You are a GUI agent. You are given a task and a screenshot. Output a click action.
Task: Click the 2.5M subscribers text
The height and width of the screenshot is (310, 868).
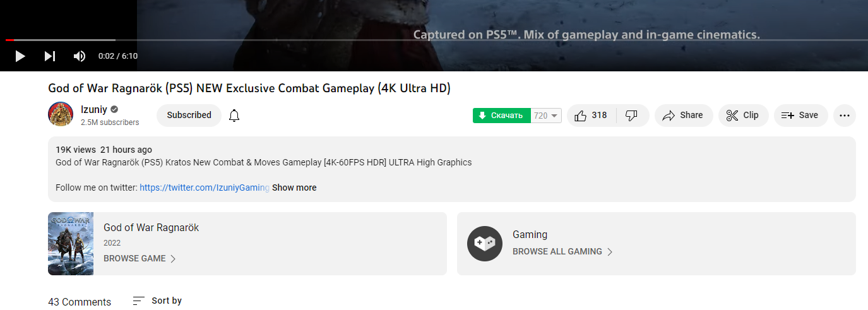110,122
